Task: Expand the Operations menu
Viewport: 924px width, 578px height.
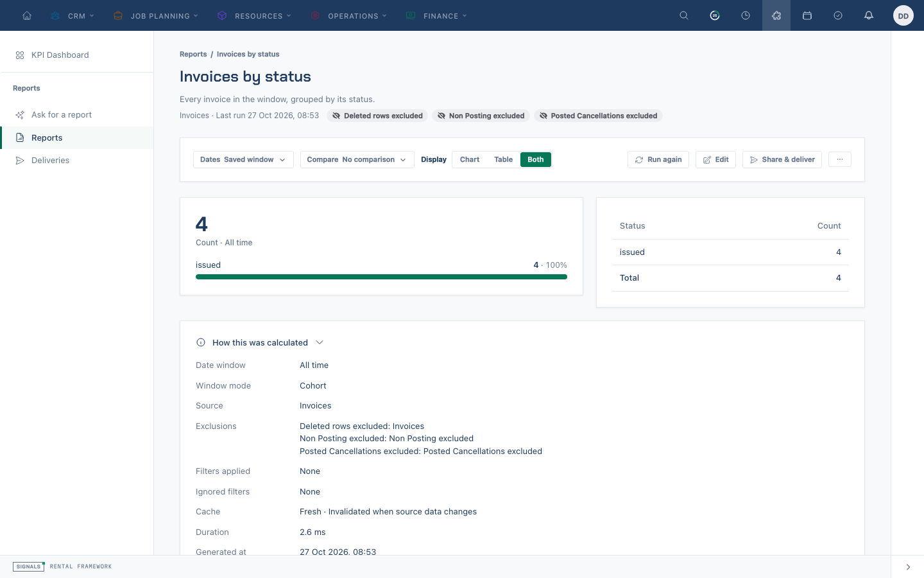Action: 349,15
